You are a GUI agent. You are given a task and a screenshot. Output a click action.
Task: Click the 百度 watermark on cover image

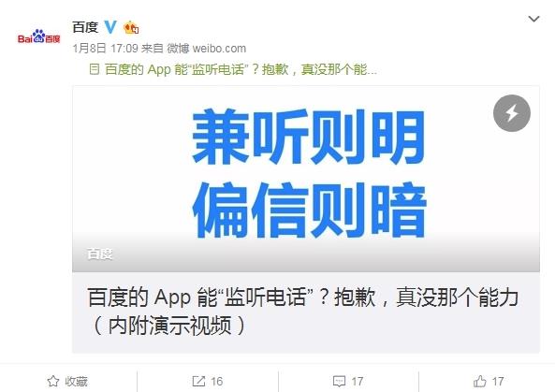[99, 254]
